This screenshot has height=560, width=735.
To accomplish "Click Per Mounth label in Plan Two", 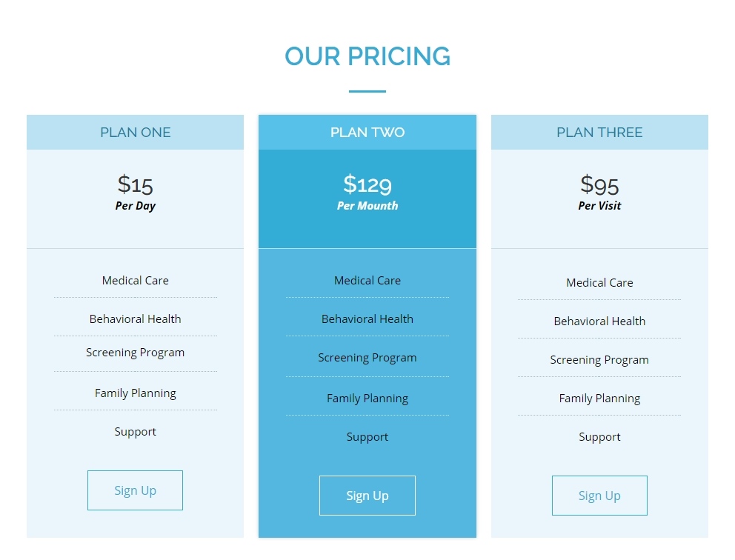I will coord(367,206).
